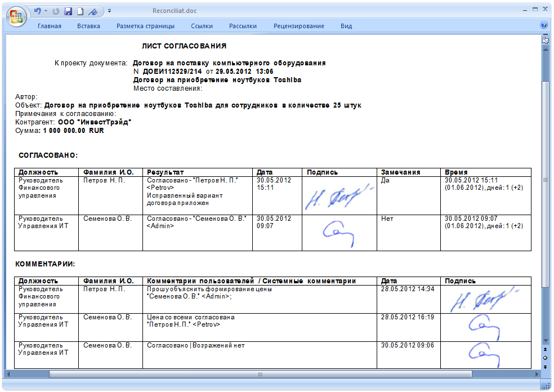Viewport: 554px width, 392px height.
Task: Click the pen icon on Quick Access Toolbar
Action: click(x=92, y=11)
